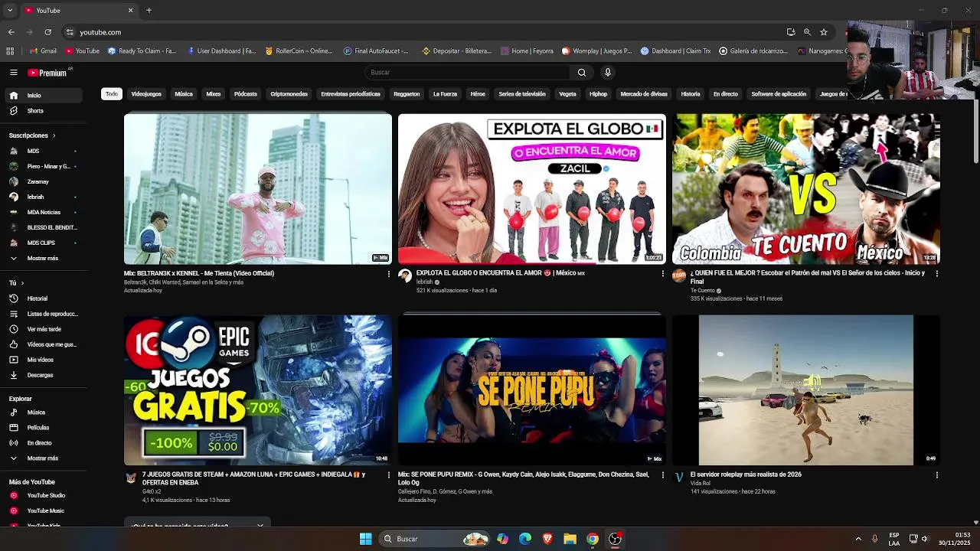
Task: Open the browser zoom magnifier icon
Action: coord(807,32)
